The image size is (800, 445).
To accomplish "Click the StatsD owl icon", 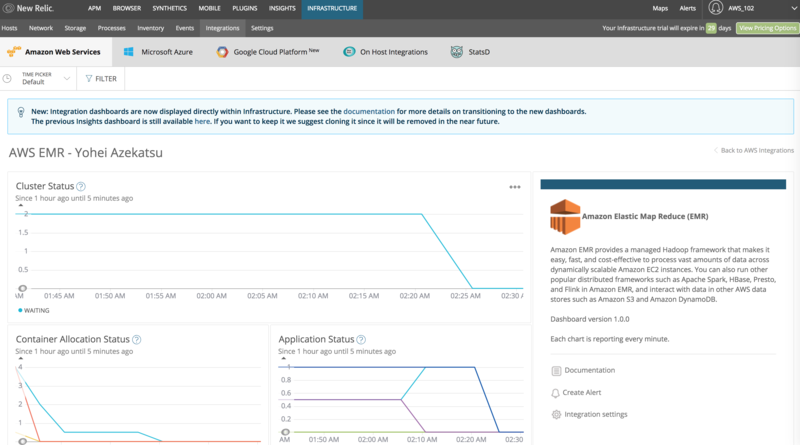I will pos(457,52).
